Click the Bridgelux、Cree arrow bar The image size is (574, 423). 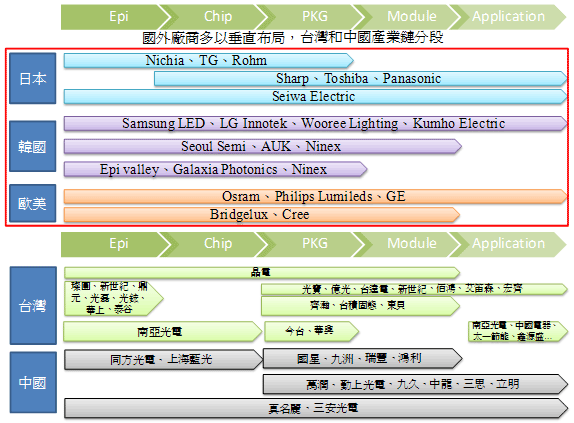pos(262,215)
